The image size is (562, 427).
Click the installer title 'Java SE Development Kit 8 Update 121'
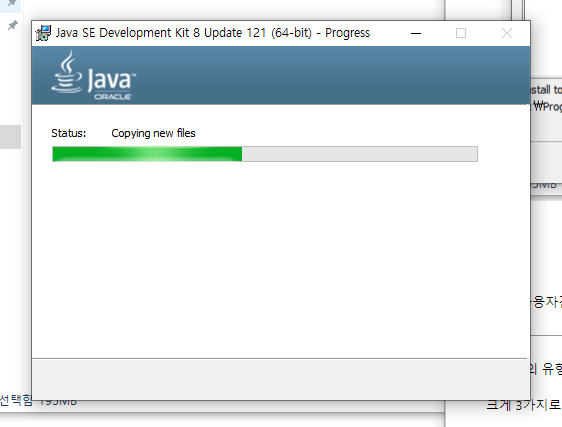(x=161, y=33)
